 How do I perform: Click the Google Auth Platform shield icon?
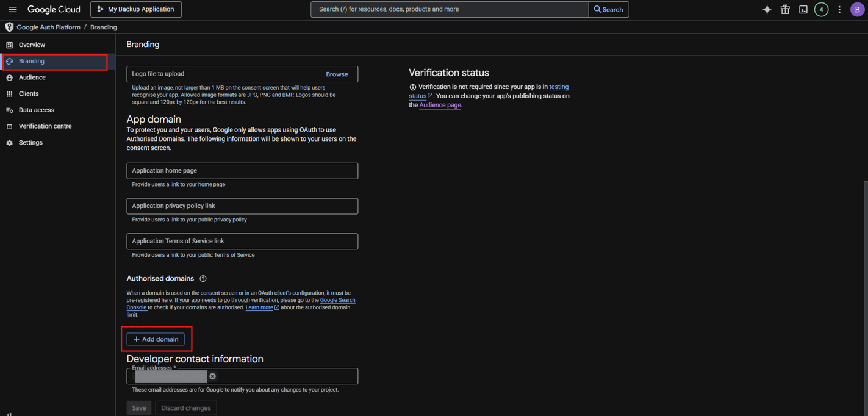click(9, 27)
